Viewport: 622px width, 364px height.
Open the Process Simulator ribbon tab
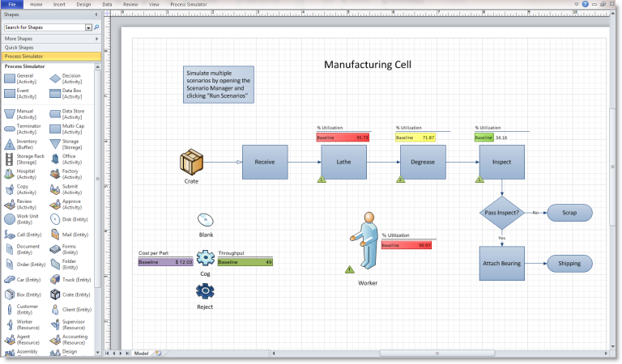pos(189,4)
